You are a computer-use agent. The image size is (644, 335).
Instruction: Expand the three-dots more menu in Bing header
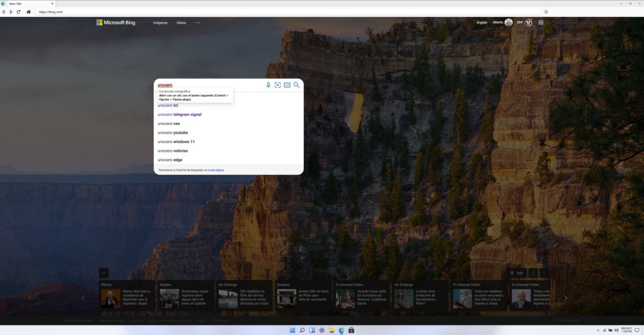[x=197, y=23]
